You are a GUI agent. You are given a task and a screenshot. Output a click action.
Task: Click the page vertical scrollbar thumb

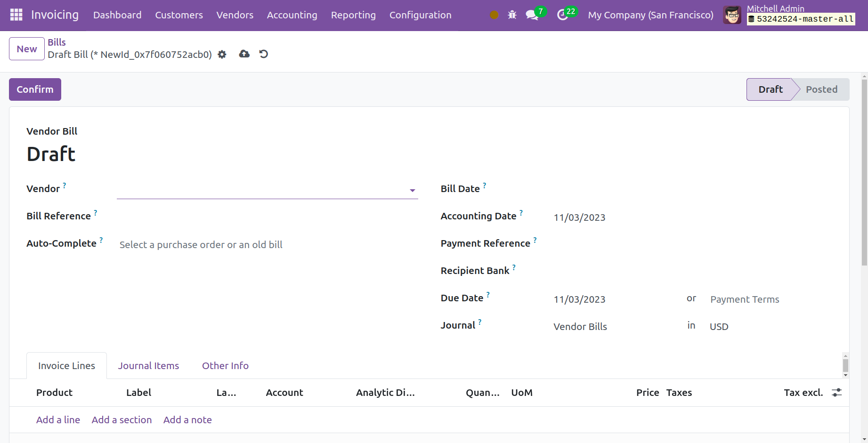[x=864, y=172]
